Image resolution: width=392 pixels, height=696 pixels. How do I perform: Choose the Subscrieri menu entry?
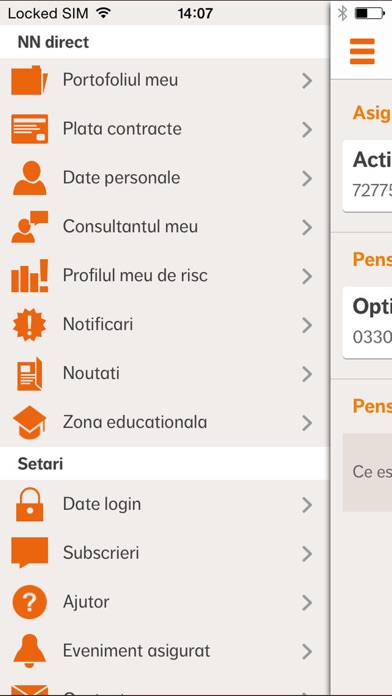(x=164, y=553)
